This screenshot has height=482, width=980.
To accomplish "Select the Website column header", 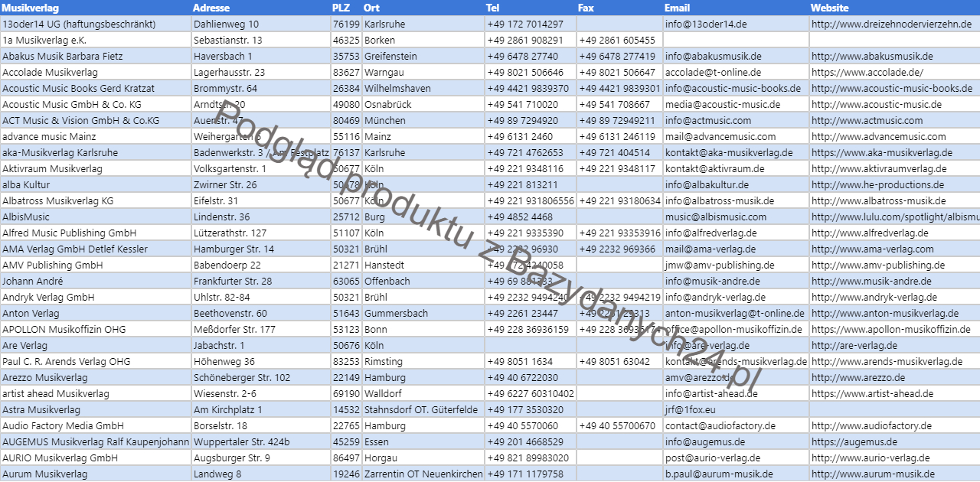I will coord(894,8).
